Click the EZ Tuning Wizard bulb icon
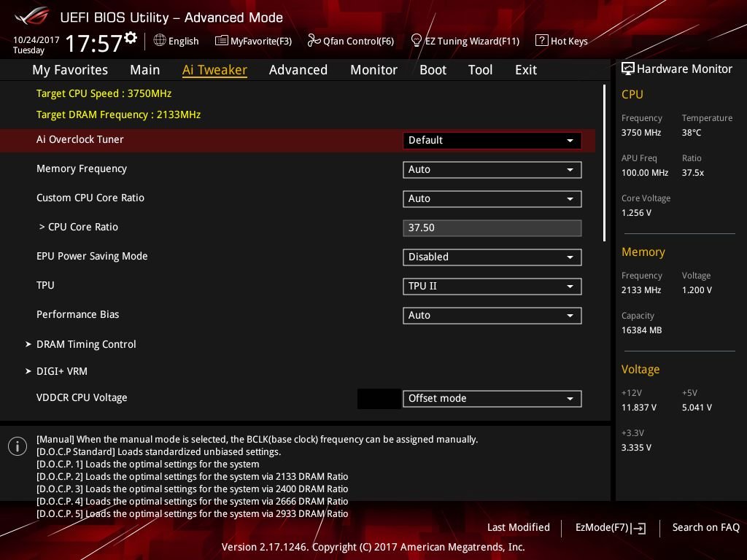This screenshot has height=560, width=747. pos(416,41)
